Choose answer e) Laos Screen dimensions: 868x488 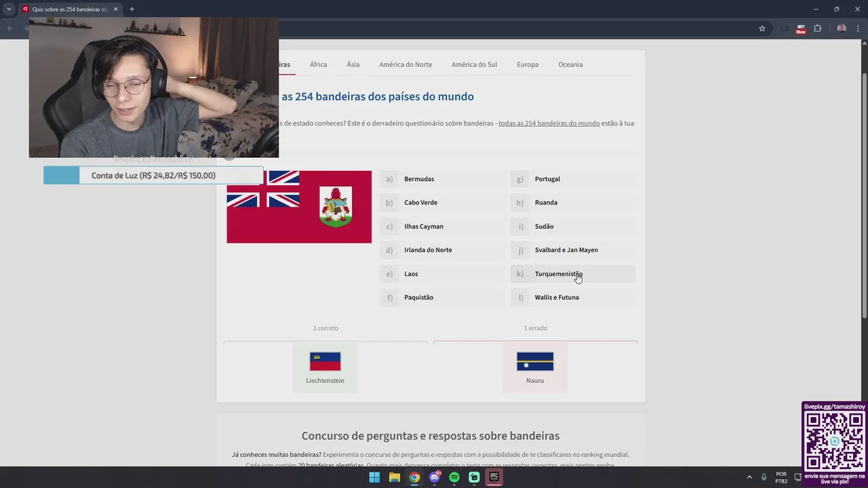click(x=442, y=274)
